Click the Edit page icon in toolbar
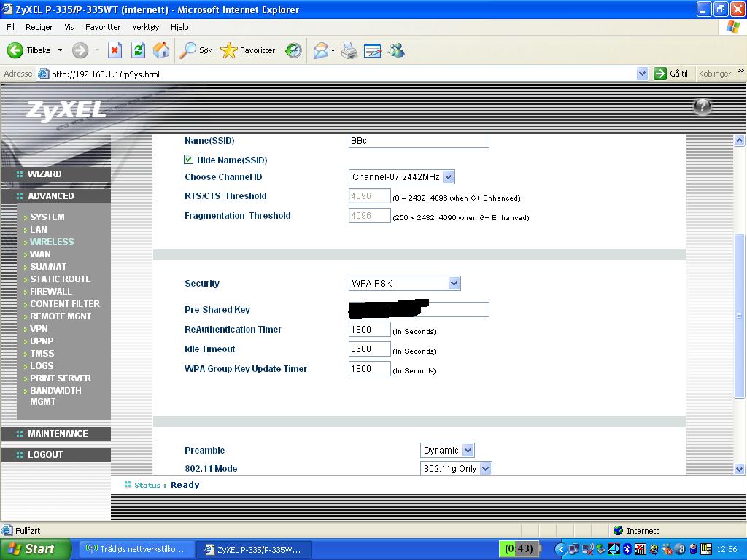Image resolution: width=747 pixels, height=560 pixels. pos(372,50)
